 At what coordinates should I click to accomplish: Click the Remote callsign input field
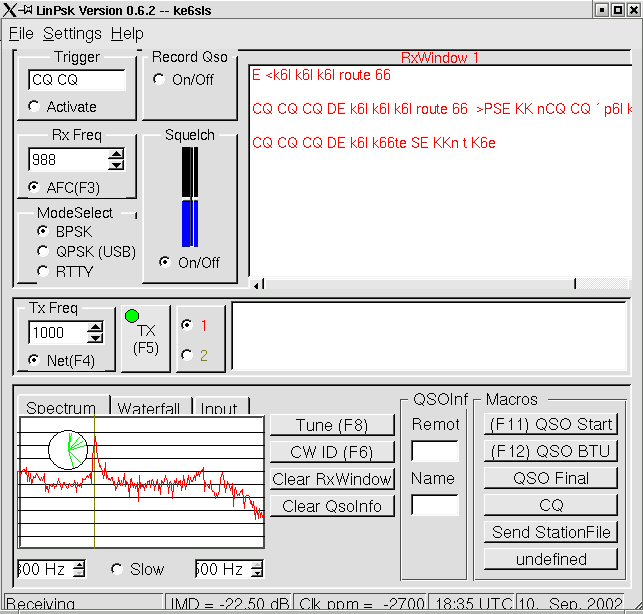435,451
